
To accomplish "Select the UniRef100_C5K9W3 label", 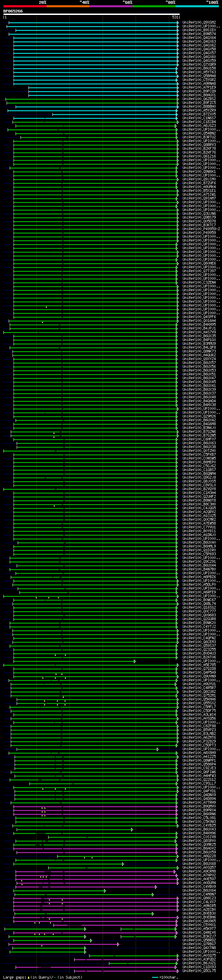I will point(199,821).
